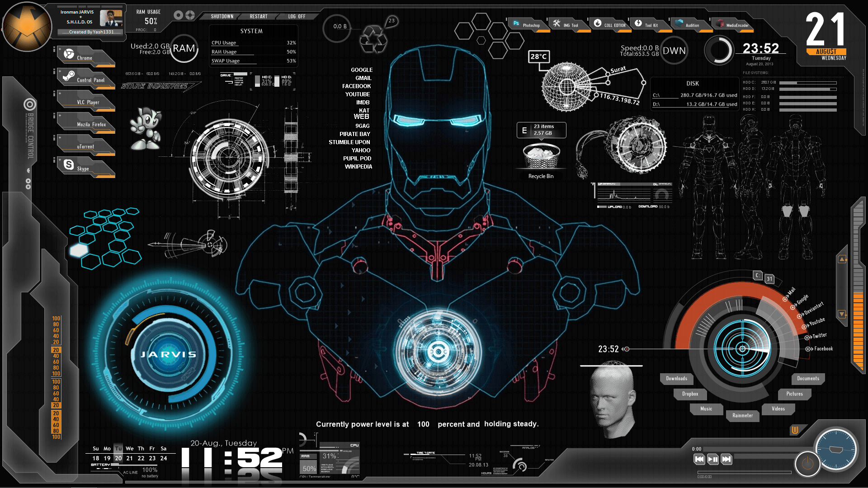
Task: Open 9GAG web link
Action: tap(362, 126)
